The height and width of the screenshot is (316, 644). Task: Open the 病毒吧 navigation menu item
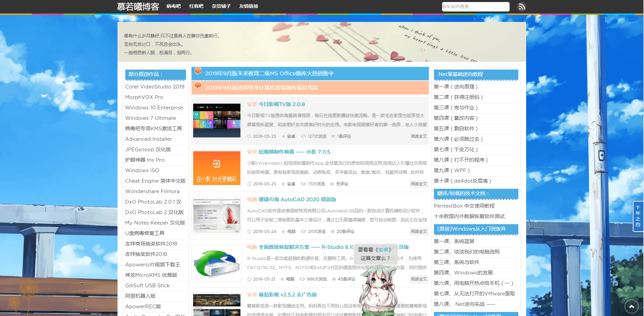coord(174,6)
